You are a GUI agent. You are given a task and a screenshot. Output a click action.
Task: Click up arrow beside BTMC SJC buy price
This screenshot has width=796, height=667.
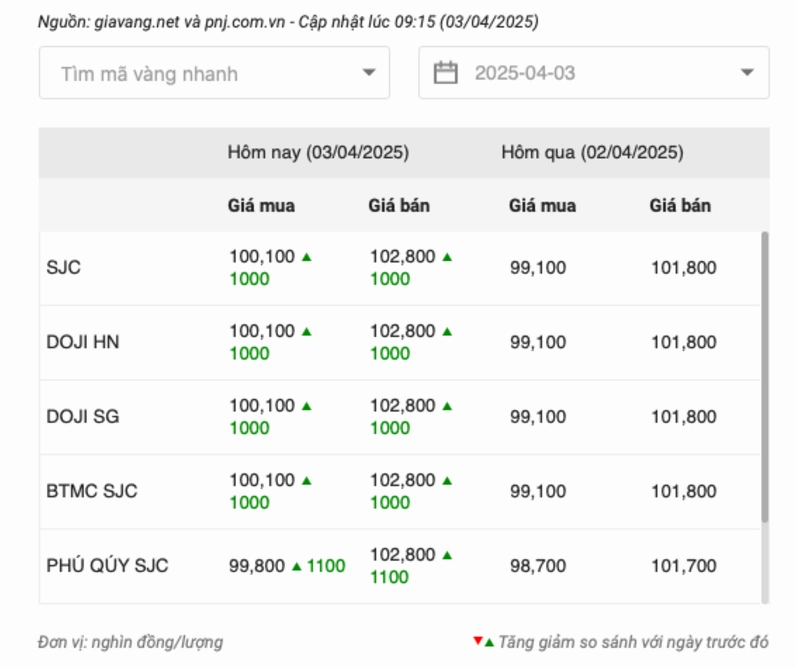point(307,481)
